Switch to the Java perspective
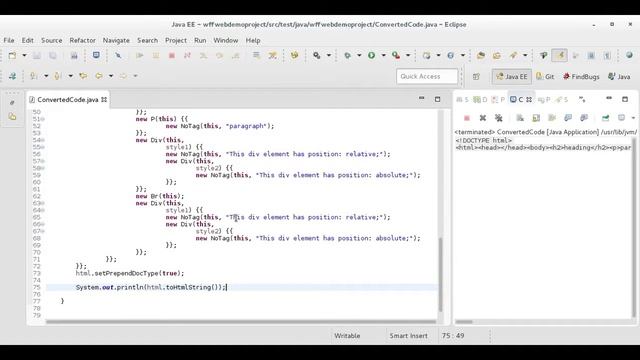Screen dimensions: 640x360 tap(619, 76)
